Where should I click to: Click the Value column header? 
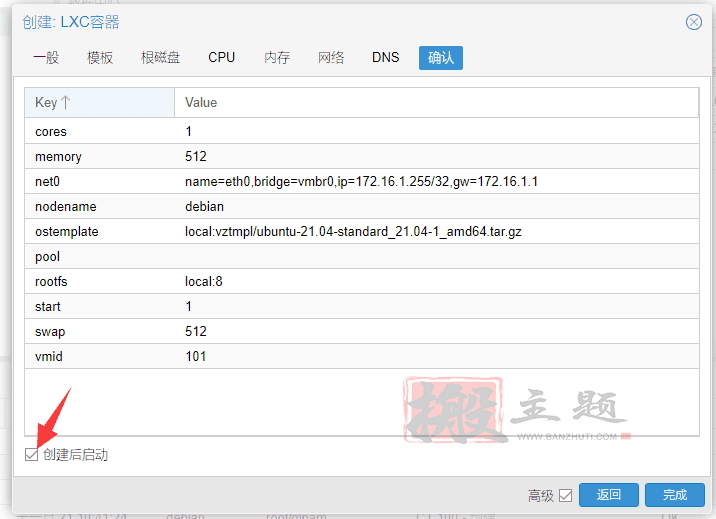(x=437, y=102)
